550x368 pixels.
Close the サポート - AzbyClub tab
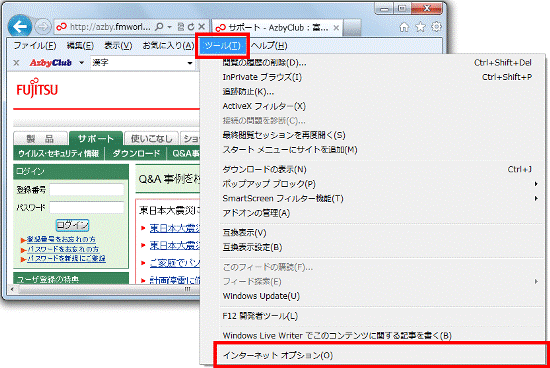click(336, 28)
